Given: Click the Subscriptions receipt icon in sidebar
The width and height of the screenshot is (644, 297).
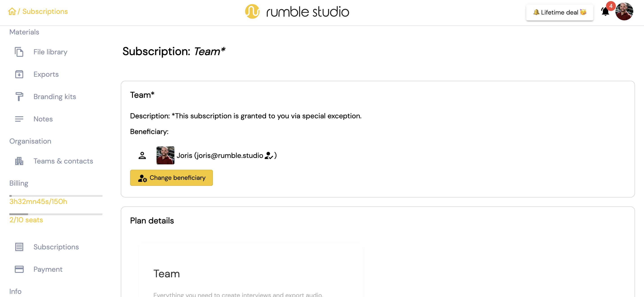Looking at the screenshot, I should pos(19,247).
